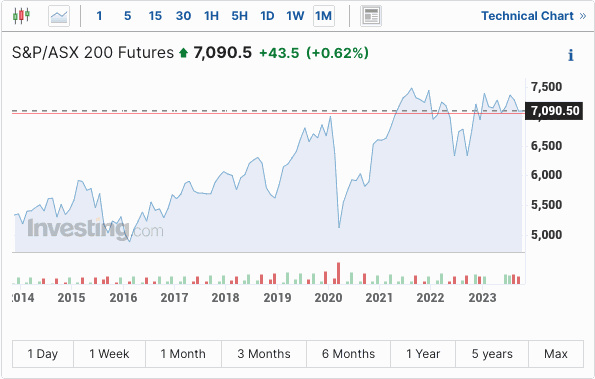Select the 1 minute interval
The height and width of the screenshot is (379, 595).
tap(99, 16)
